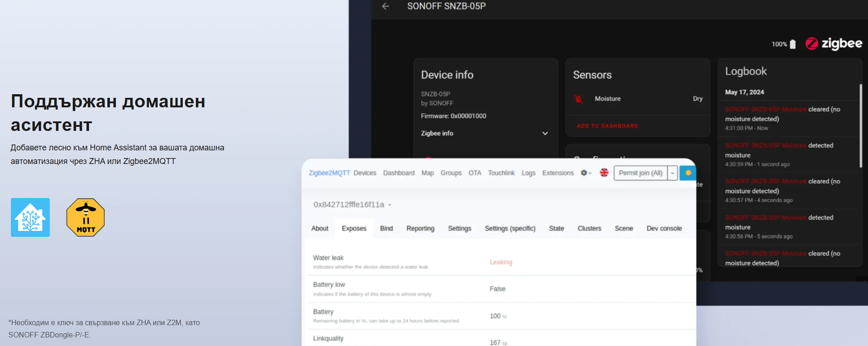The height and width of the screenshot is (346, 868).
Task: Click the zigbee logo
Action: pos(834,43)
